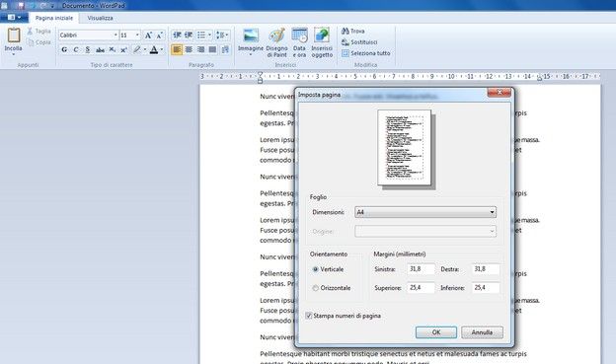Open the WordPad application menu button

pos(14,18)
